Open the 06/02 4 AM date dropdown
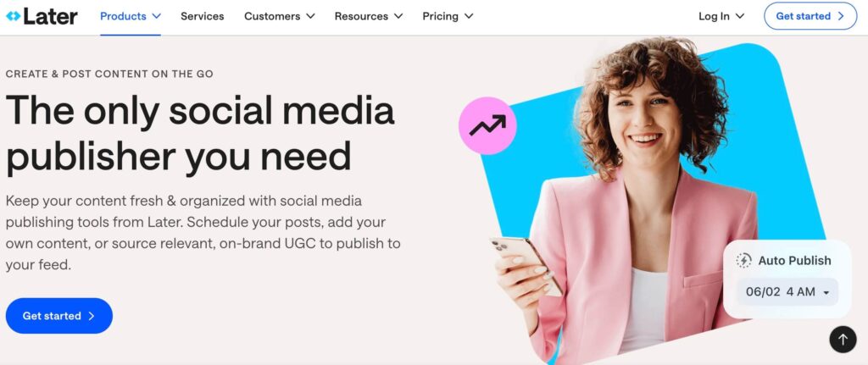Screen dimensions: 868x365 click(x=787, y=292)
